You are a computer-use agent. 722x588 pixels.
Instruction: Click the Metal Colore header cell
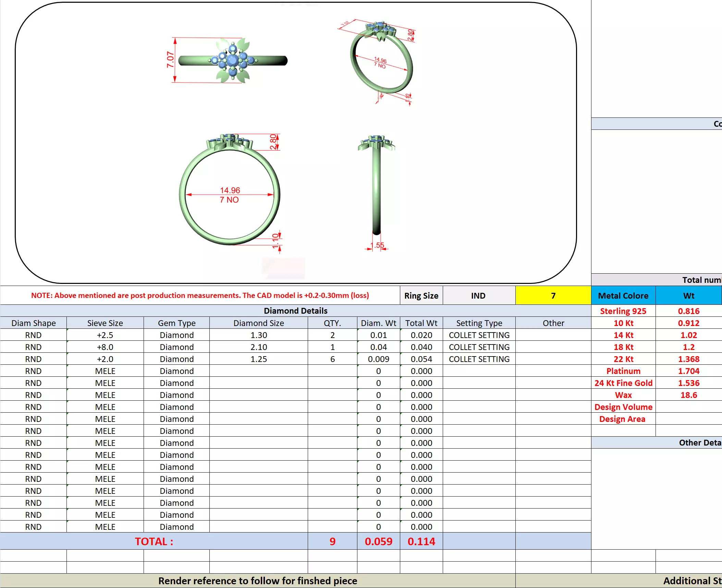[x=623, y=296]
